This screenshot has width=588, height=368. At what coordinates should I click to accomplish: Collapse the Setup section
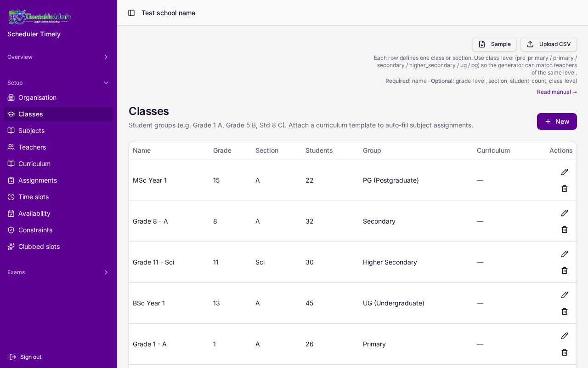(x=58, y=83)
